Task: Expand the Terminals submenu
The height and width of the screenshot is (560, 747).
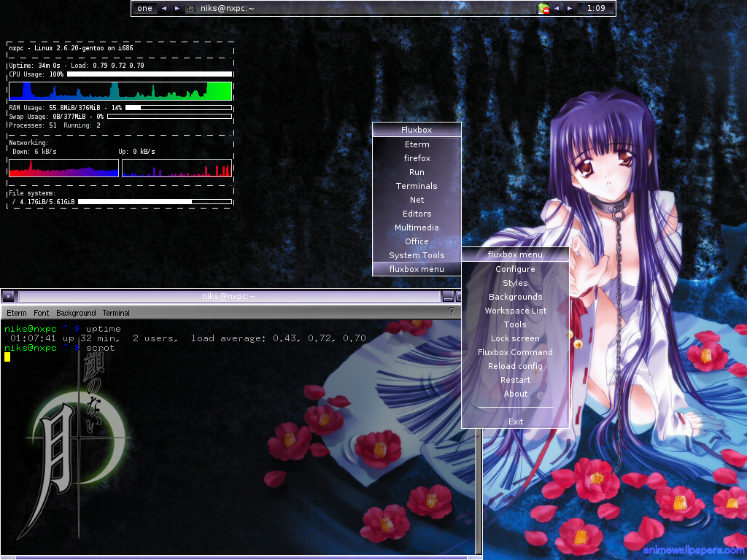Action: coord(417,186)
